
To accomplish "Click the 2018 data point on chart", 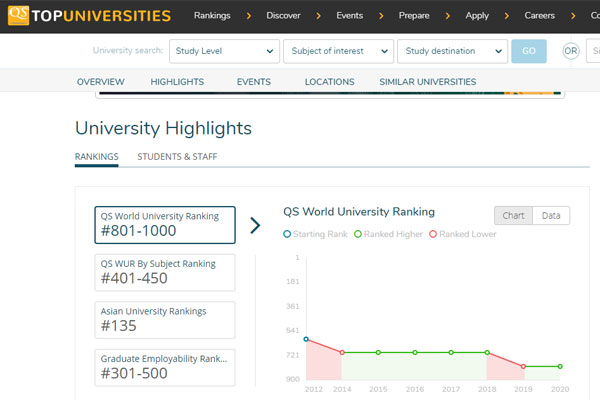I will 487,353.
